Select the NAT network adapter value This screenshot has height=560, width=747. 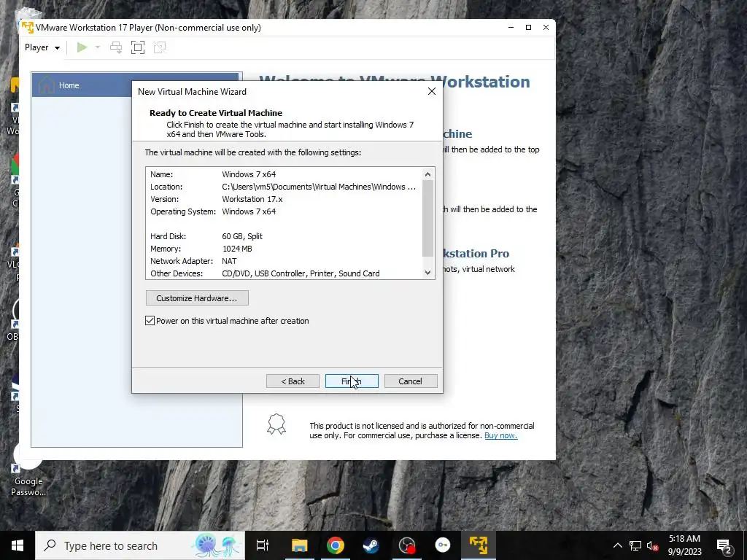coord(229,261)
